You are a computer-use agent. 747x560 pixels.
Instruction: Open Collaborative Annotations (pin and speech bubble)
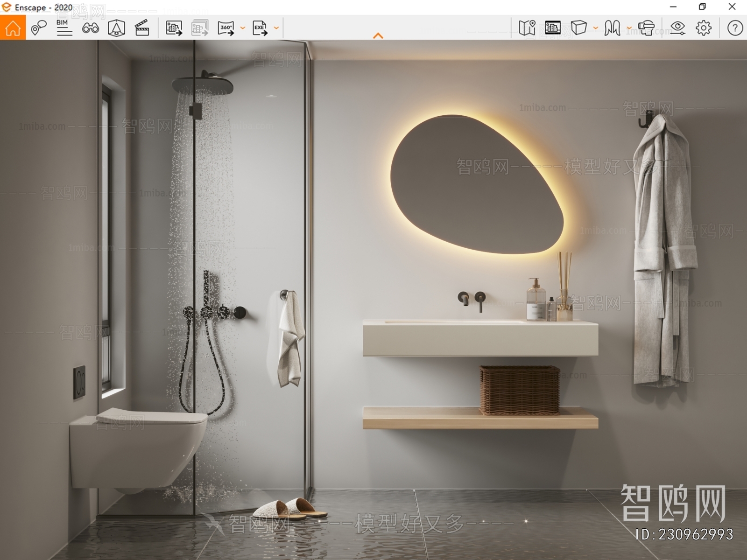pos(39,28)
